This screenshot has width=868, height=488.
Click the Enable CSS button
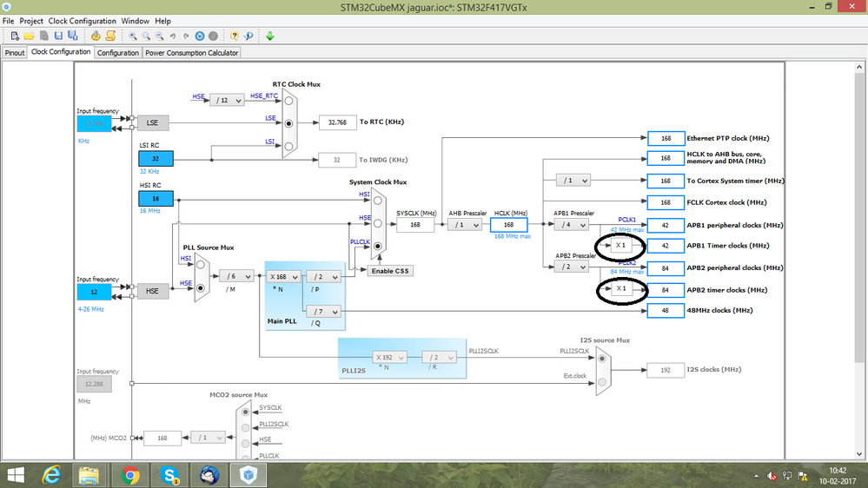pyautogui.click(x=390, y=271)
